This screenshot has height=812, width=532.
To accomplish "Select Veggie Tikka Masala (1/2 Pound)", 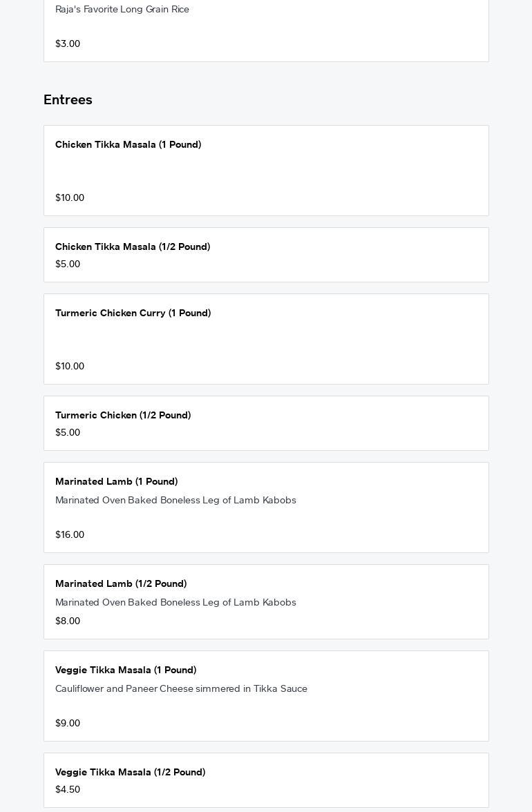I will [x=131, y=773].
